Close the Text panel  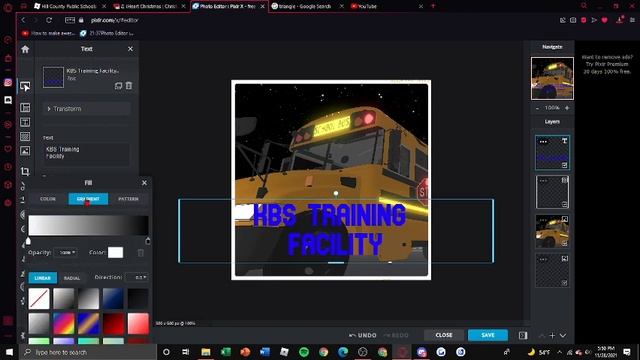(x=130, y=49)
